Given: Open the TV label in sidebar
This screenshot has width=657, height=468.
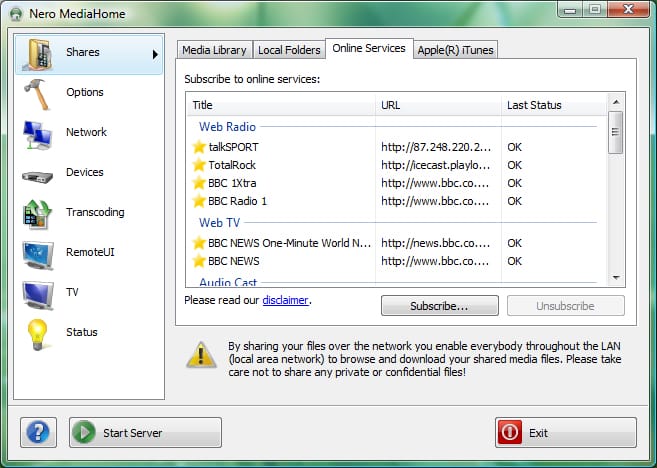Looking at the screenshot, I should click(72, 292).
